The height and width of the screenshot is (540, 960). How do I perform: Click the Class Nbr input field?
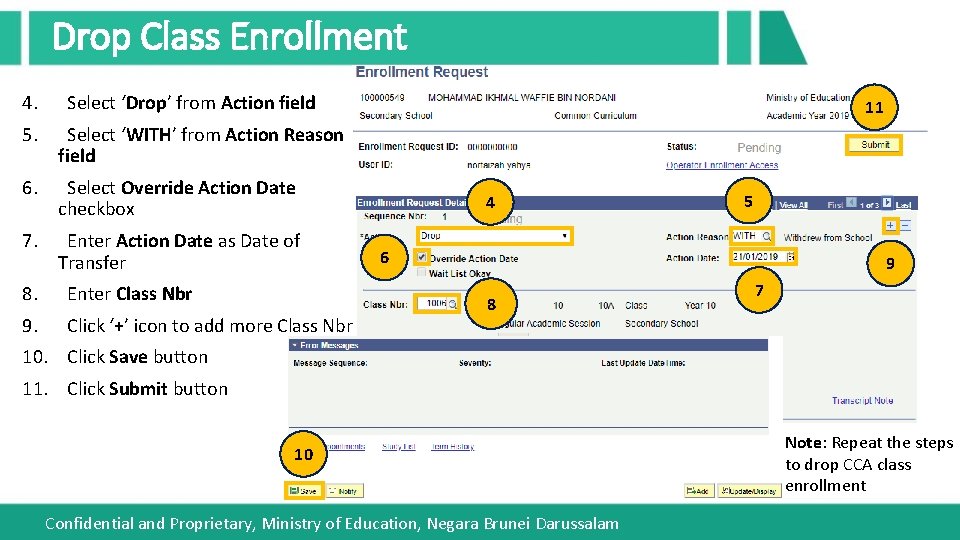click(433, 304)
